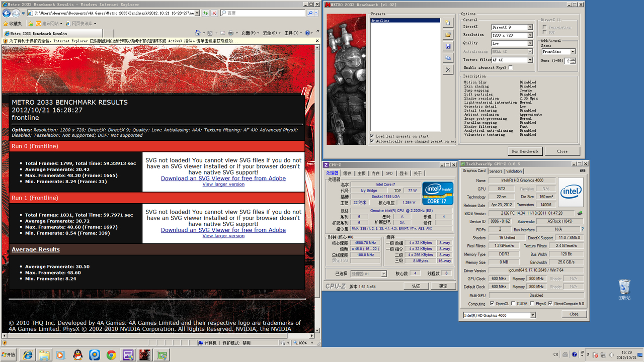Select the frontline preset in Presets list
This screenshot has width=644, height=362.
(x=405, y=21)
